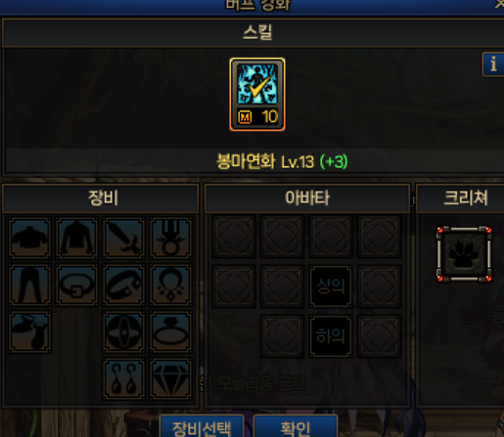Select the bracelet equipment slot
Image resolution: width=504 pixels, height=437 pixels.
[123, 285]
